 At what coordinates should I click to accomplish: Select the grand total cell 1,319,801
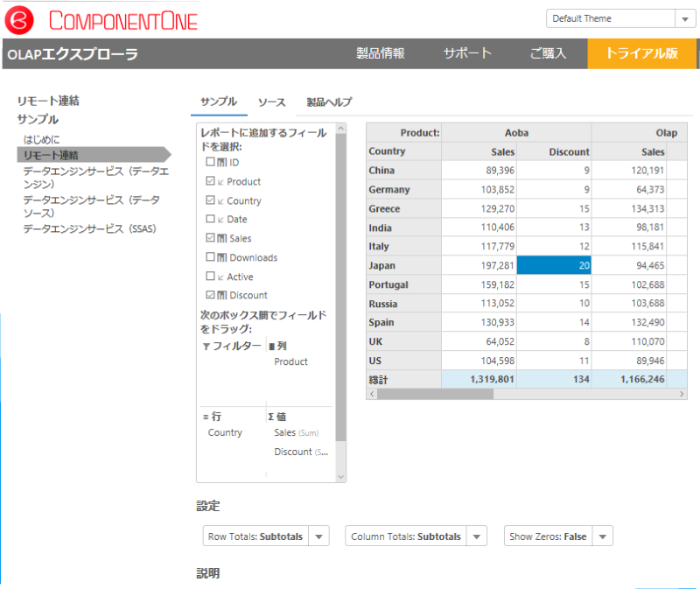tap(479, 380)
